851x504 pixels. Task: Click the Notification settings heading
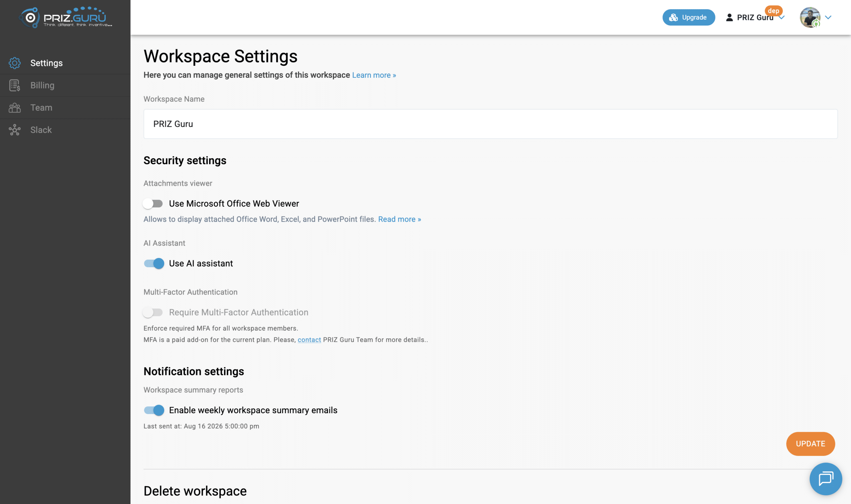(193, 371)
